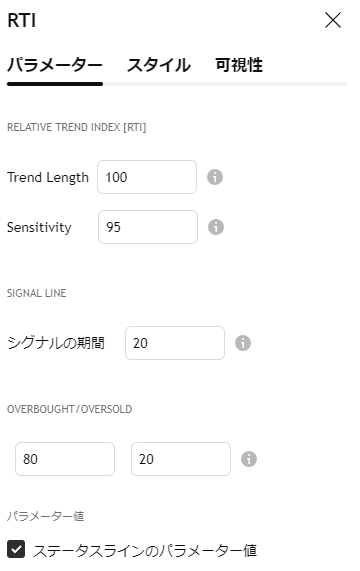Viewport: 360px width, 571px height.
Task: Click the RTI dialog title
Action: [x=21, y=20]
